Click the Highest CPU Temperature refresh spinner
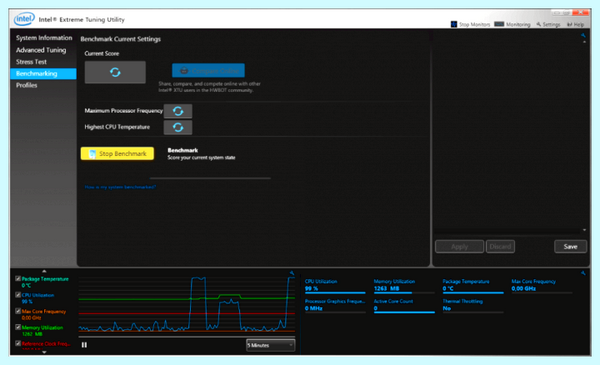This screenshot has height=365, width=600. coord(178,127)
